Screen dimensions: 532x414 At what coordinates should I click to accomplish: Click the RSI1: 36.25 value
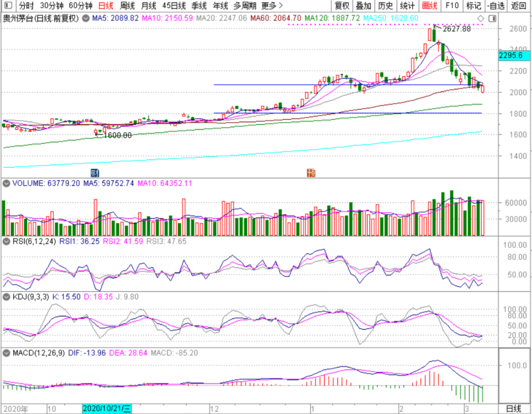(79, 241)
